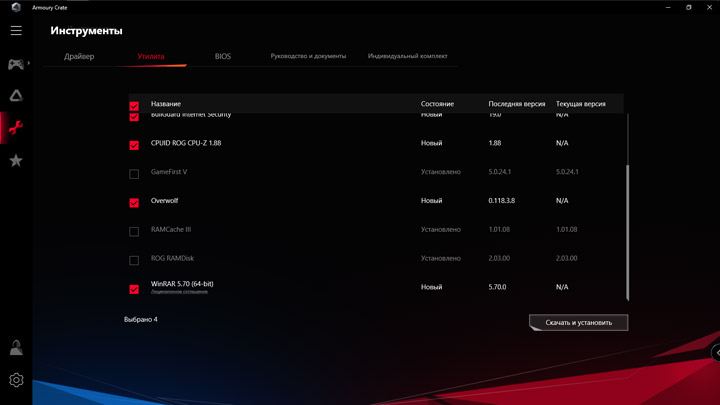
Task: Minimize the Armoury Crate window
Action: coord(668,7)
